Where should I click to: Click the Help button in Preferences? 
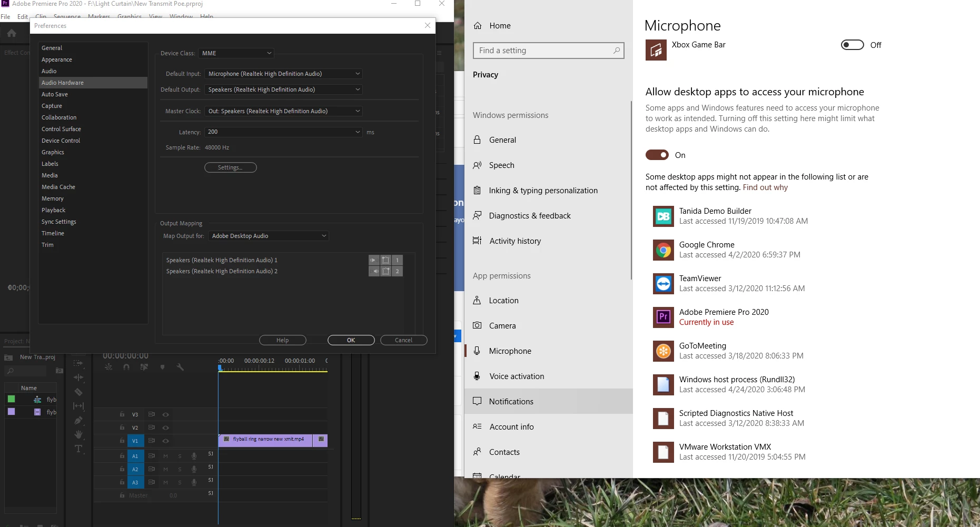pos(283,340)
